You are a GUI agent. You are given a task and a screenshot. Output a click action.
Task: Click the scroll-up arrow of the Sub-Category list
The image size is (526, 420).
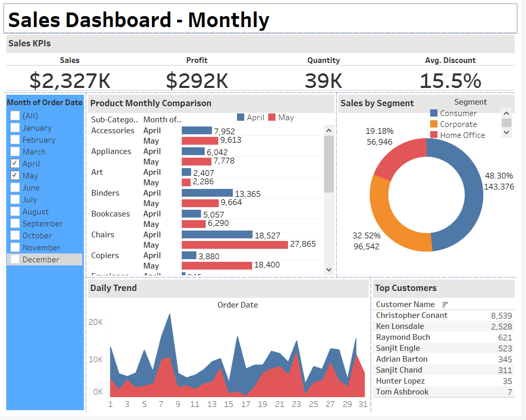coord(328,130)
